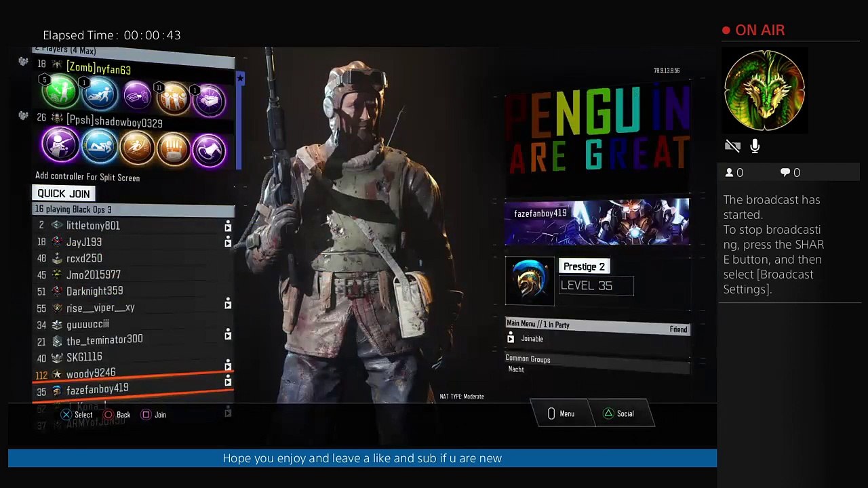This screenshot has height=488, width=868.
Task: Click the party icon beside [Ppsh]shadowboy0329
Action: 23,116
